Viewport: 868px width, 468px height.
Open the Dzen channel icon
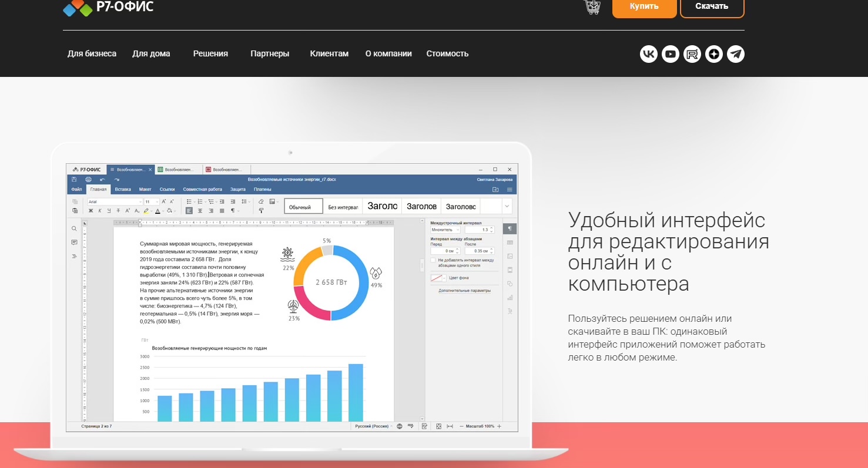pyautogui.click(x=714, y=54)
